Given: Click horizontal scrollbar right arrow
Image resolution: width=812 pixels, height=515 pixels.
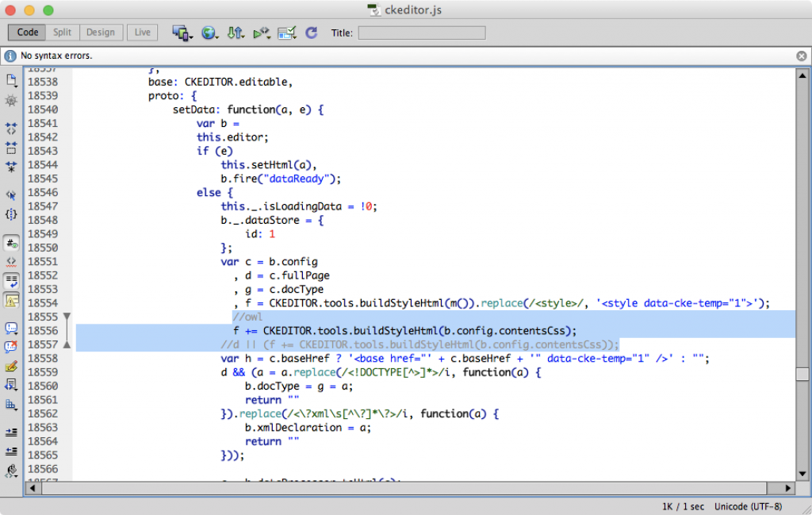Looking at the screenshot, I should [787, 488].
